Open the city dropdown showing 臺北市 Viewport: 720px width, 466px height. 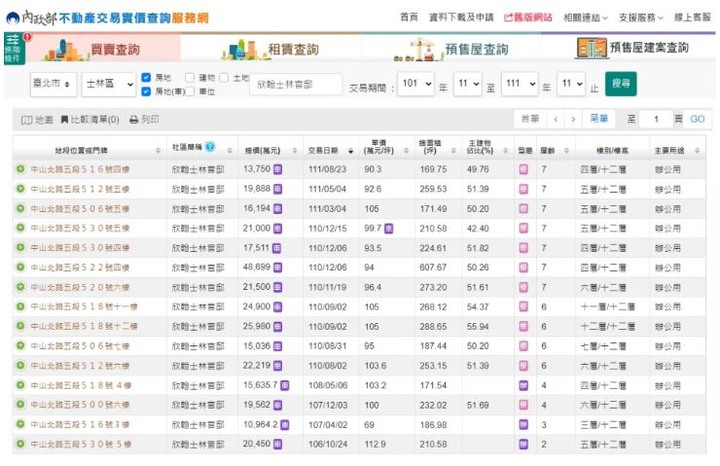[53, 84]
